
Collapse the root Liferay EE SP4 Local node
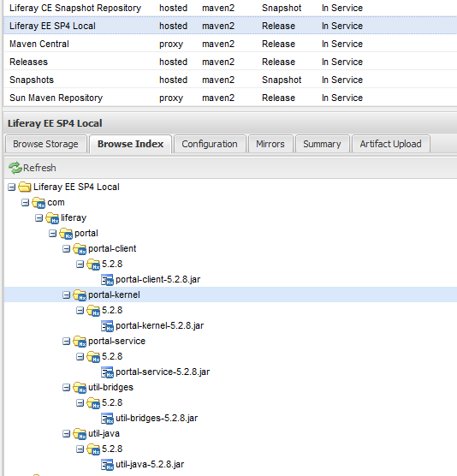point(11,187)
